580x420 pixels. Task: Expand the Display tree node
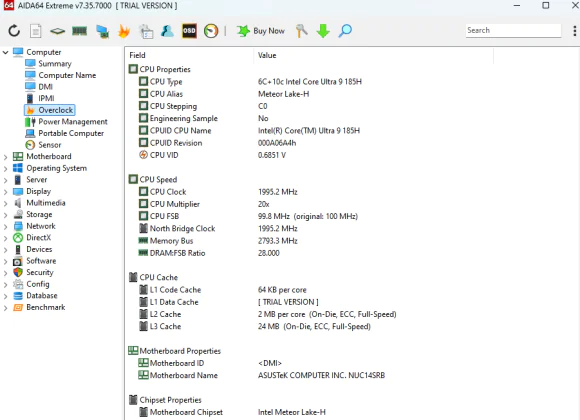6,191
